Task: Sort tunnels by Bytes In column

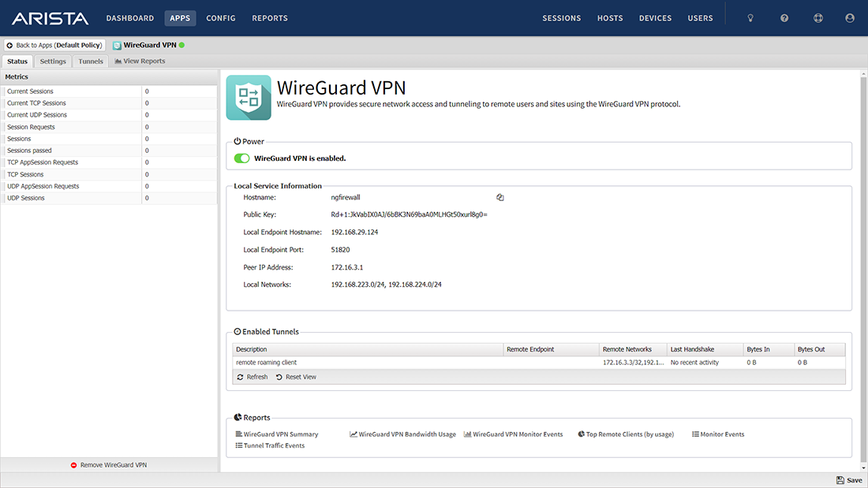Action: point(769,350)
